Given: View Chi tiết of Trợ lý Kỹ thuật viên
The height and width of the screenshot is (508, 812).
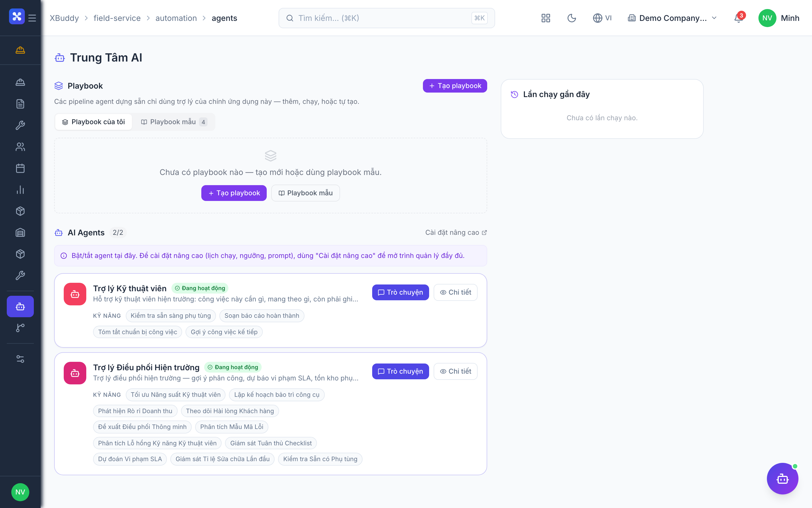Looking at the screenshot, I should point(455,292).
